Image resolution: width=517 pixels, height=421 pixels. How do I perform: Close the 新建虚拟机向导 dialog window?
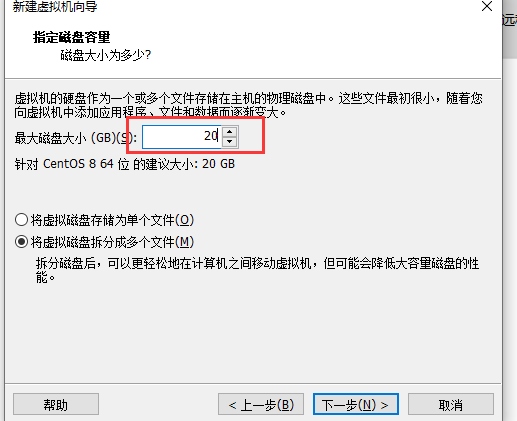coord(487,6)
